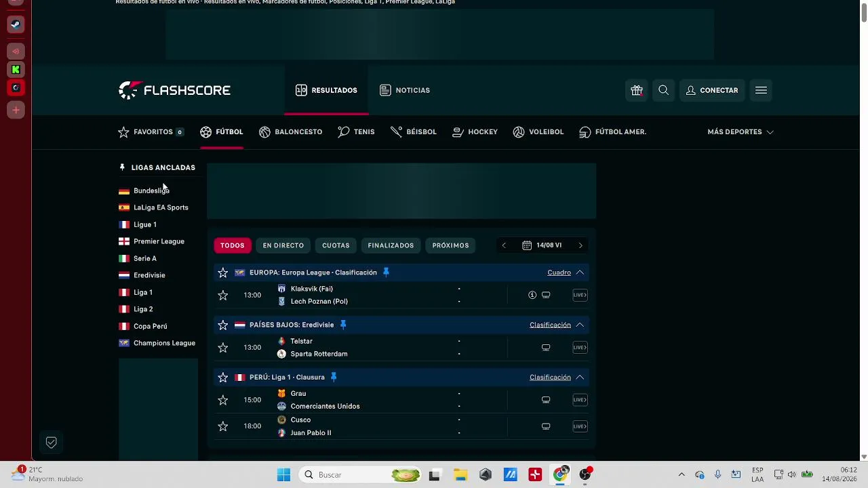Click TV icon on Klaksvik match
Screen dimensions: 868x488
[546, 295]
